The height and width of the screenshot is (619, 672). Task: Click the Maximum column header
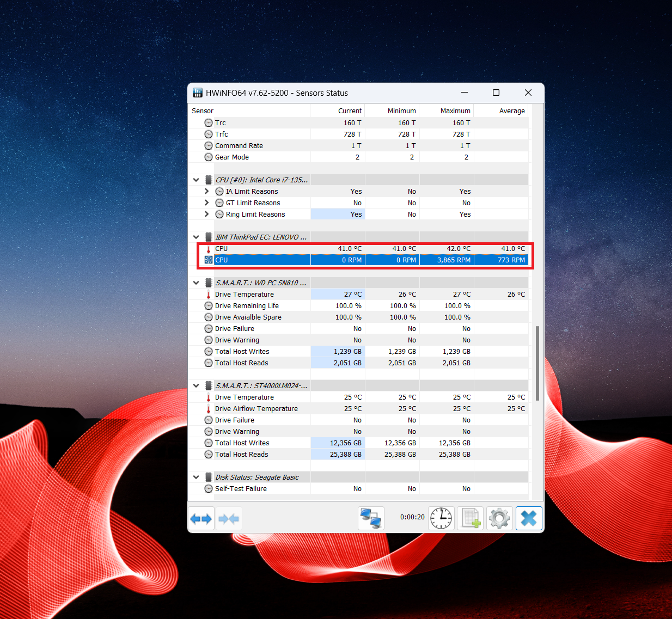coord(455,111)
